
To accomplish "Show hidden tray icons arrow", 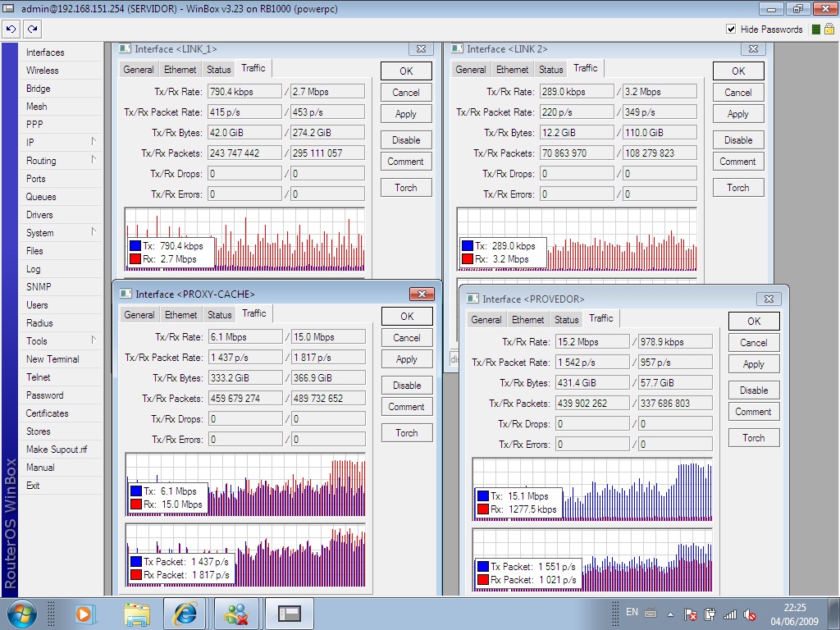I will coord(670,614).
